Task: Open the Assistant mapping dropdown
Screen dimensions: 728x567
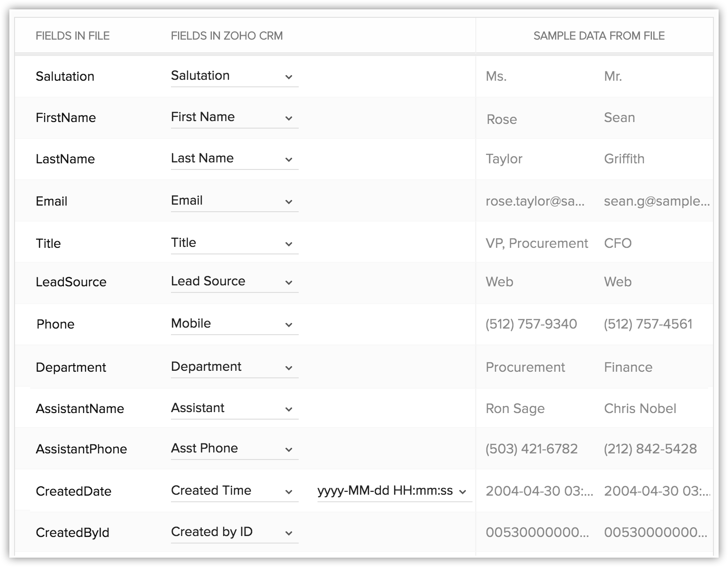Action: (x=234, y=408)
